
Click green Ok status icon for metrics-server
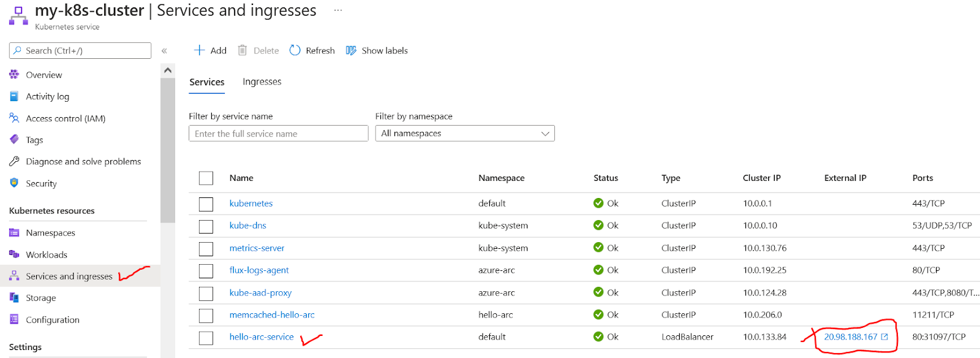598,248
